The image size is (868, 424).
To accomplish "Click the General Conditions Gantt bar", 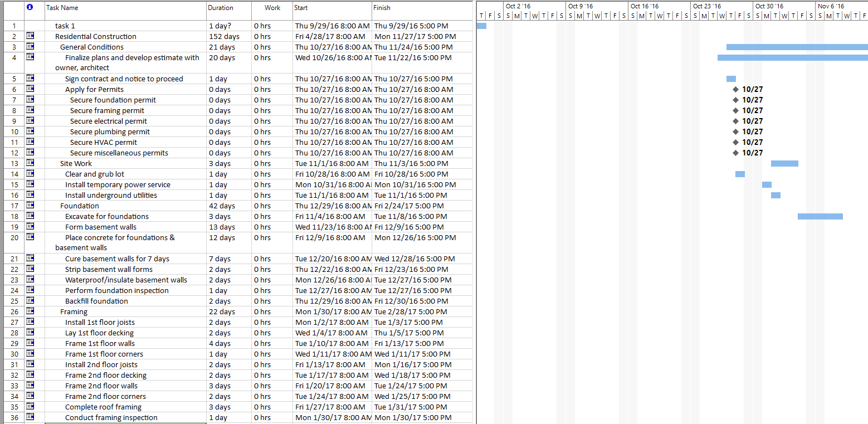I will tap(797, 47).
